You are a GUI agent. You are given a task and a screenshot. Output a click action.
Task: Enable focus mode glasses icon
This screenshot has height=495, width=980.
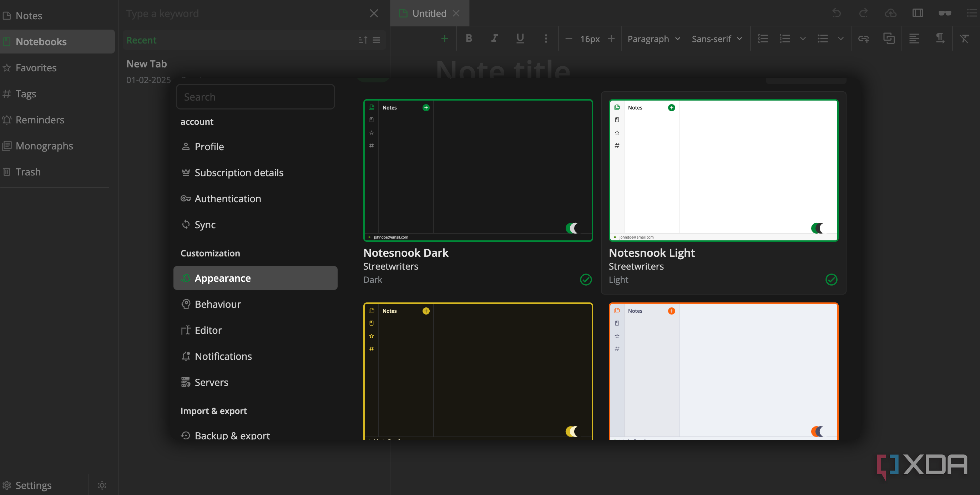point(945,13)
